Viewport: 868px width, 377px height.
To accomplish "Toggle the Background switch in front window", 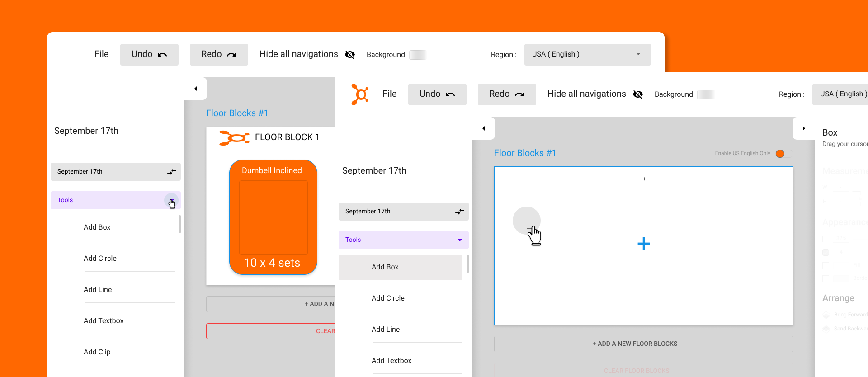I will coord(706,94).
